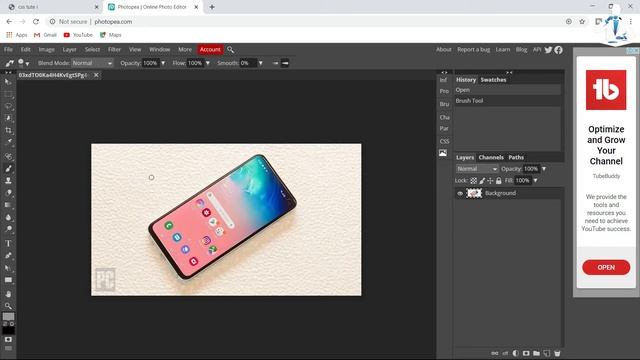This screenshot has width=640, height=360.
Task: Open the File menu
Action: click(x=9, y=50)
